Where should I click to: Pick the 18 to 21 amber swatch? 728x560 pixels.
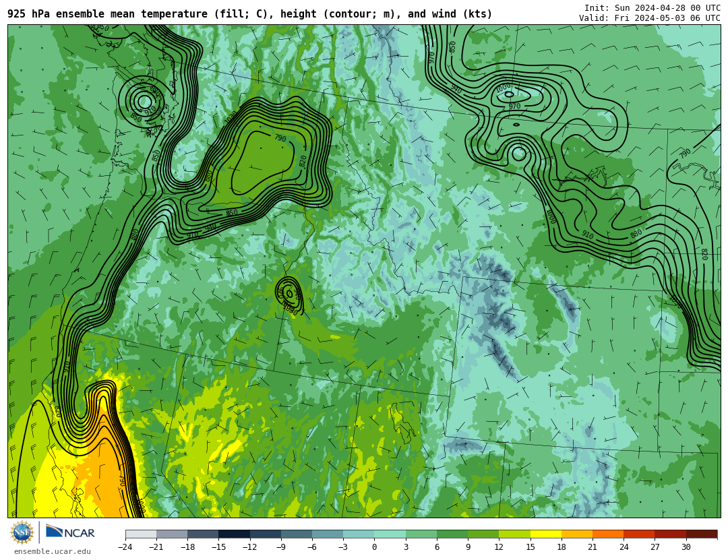pyautogui.click(x=576, y=534)
